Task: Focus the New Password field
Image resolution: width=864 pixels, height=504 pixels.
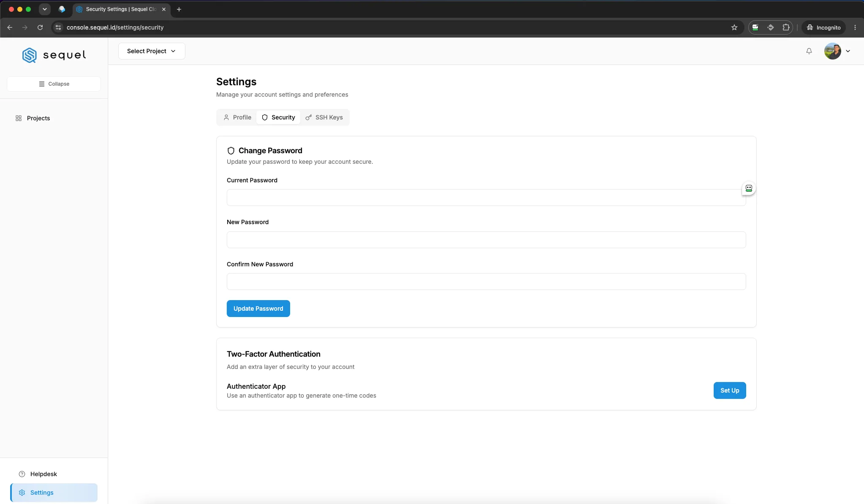Action: coord(486,240)
